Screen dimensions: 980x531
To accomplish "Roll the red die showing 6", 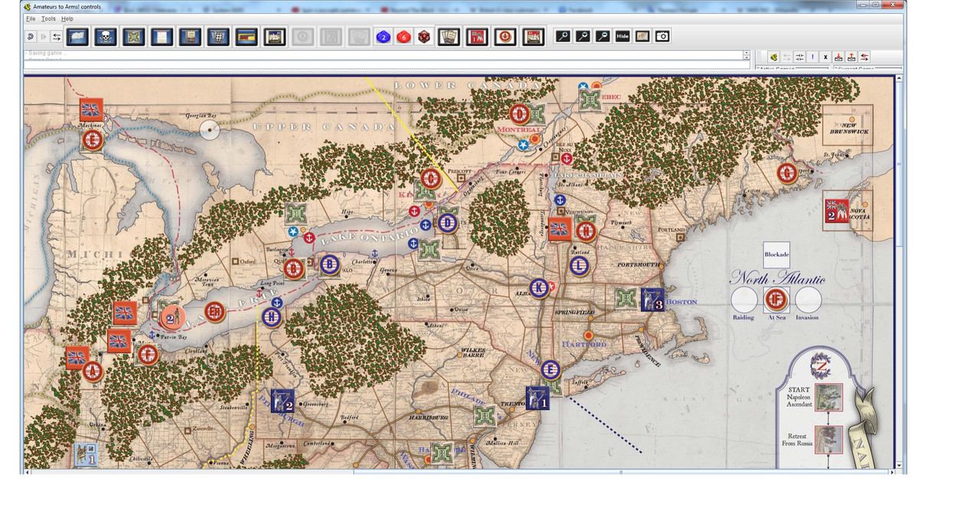I will click(403, 37).
